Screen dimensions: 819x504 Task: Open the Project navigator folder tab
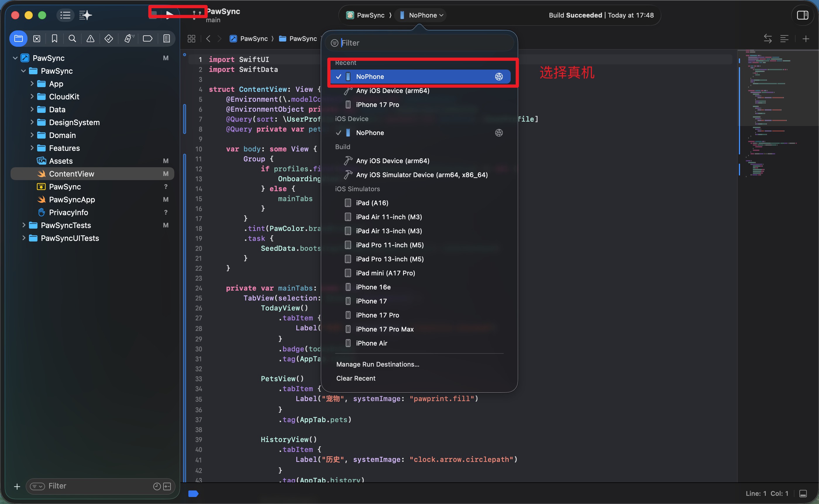pos(18,39)
